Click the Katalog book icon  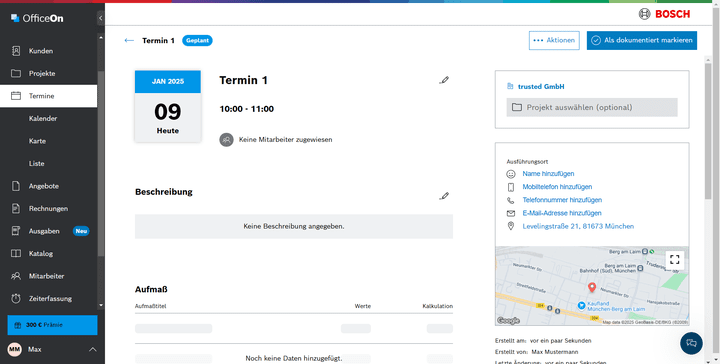click(16, 253)
